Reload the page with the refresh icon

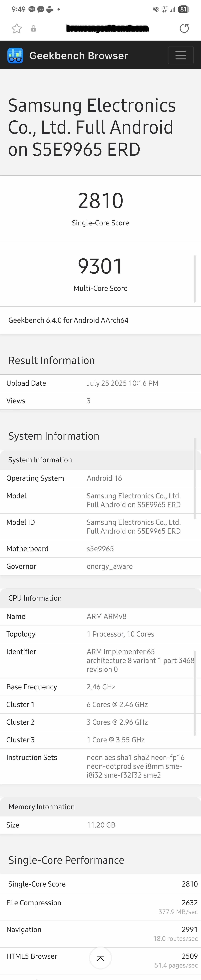tap(184, 29)
